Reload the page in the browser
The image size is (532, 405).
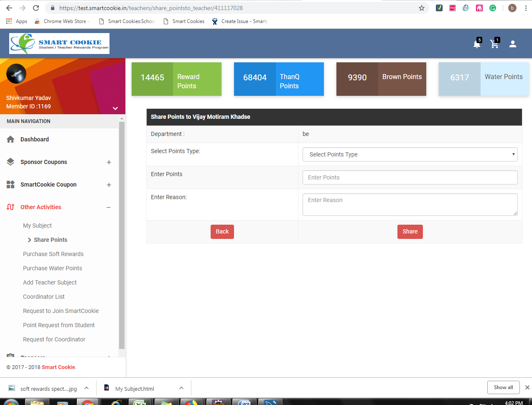tap(36, 8)
